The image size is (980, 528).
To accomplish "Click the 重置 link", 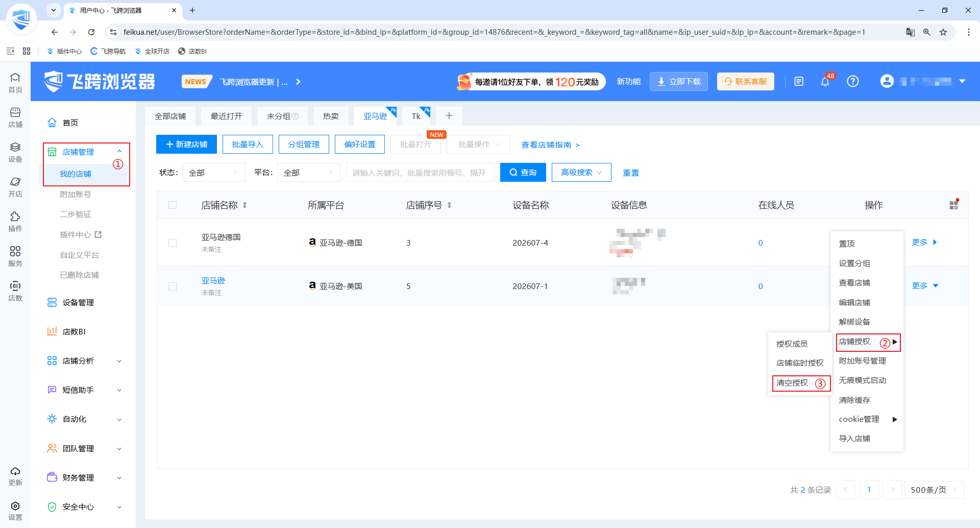I will 631,173.
